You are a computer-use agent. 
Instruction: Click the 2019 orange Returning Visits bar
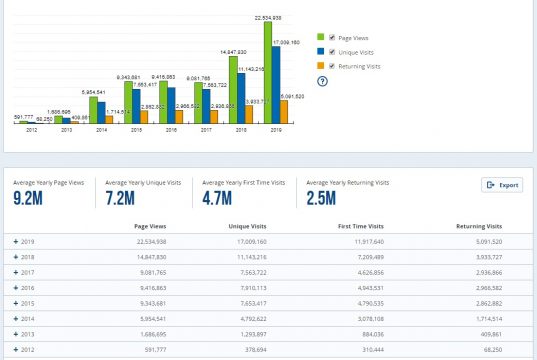pyautogui.click(x=284, y=112)
